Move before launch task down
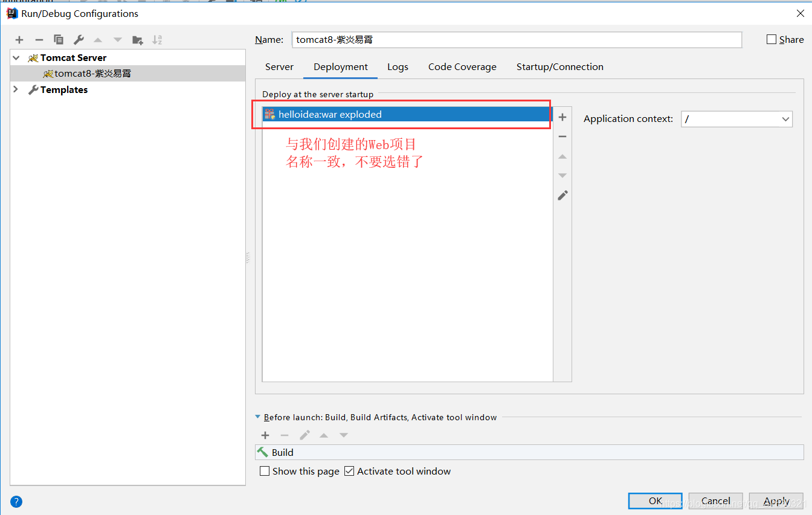 point(344,435)
